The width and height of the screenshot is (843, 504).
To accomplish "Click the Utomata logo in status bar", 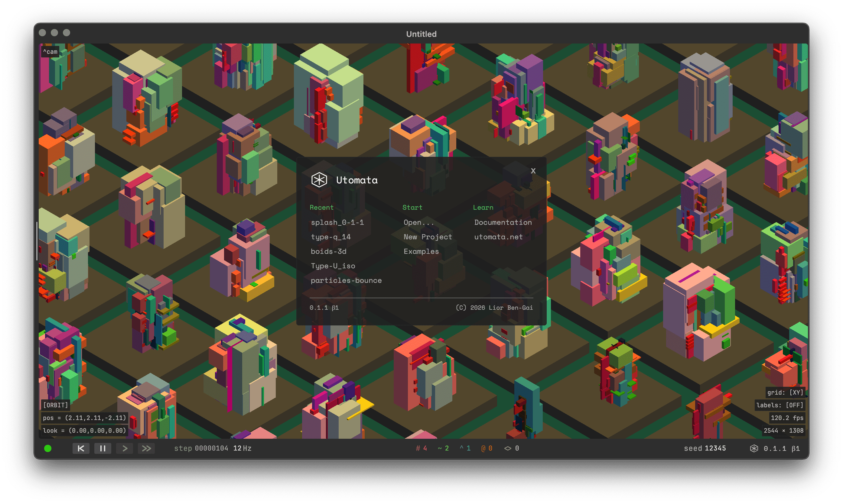I will coord(753,448).
